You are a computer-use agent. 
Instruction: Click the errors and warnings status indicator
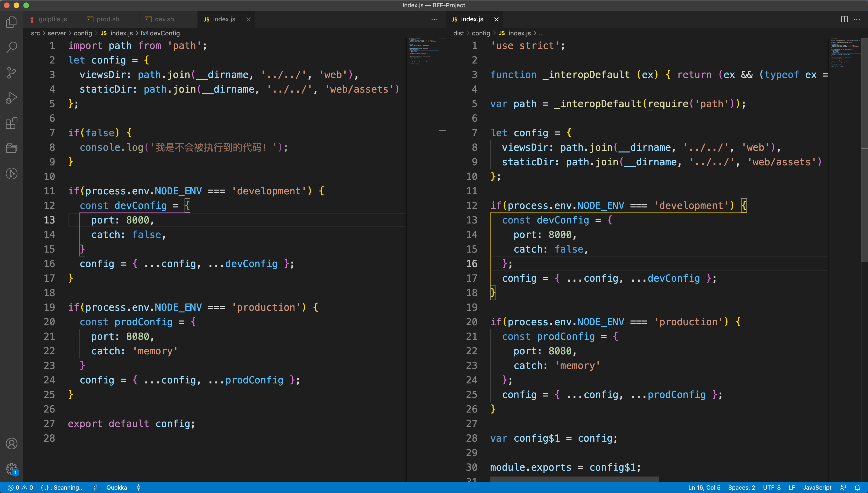(20, 488)
